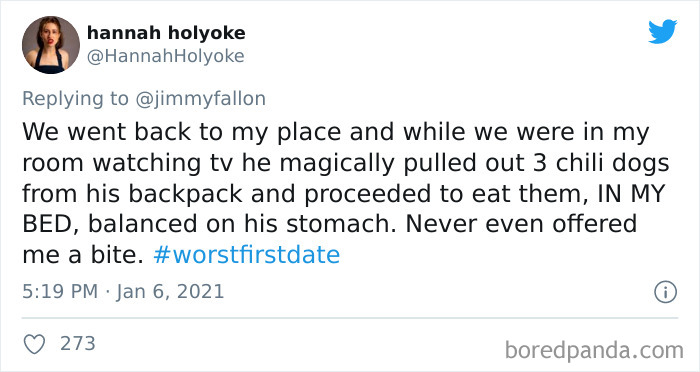The height and width of the screenshot is (372, 700).
Task: Click the word "magically" in tweet
Action: click(337, 163)
